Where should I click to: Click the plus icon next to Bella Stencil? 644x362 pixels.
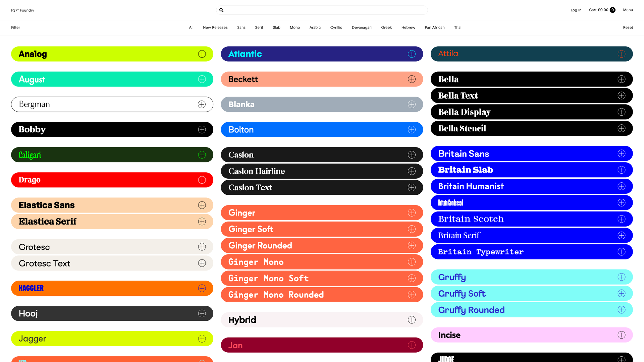tap(622, 128)
